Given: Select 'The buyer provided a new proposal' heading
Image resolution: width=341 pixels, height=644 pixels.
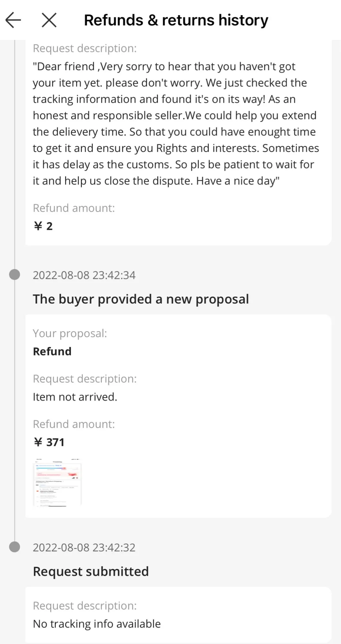Looking at the screenshot, I should [x=141, y=299].
